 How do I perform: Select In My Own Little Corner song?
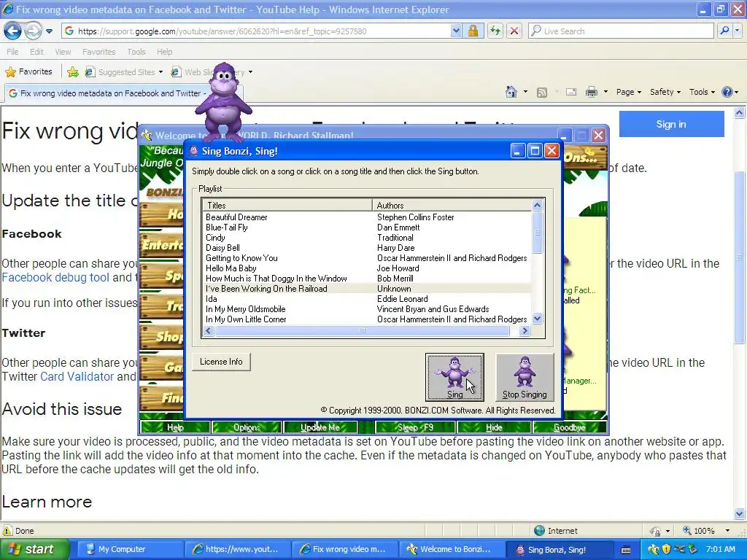pyautogui.click(x=246, y=319)
